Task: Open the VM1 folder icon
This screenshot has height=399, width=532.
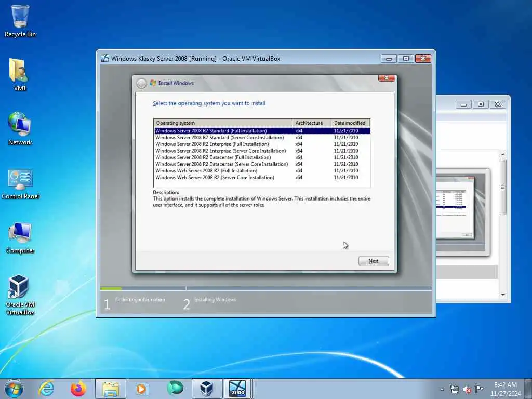Action: coord(19,74)
